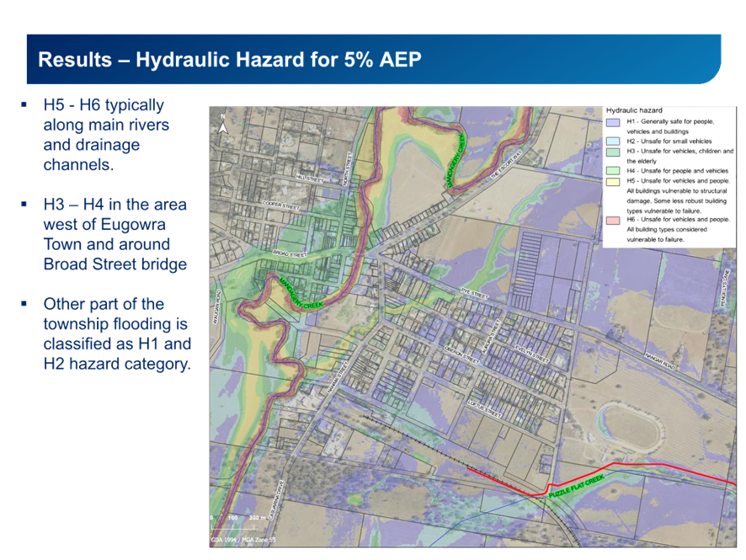Pick the H4 light green legend swatch
Image resolution: width=746 pixels, height=560 pixels.
click(613, 171)
